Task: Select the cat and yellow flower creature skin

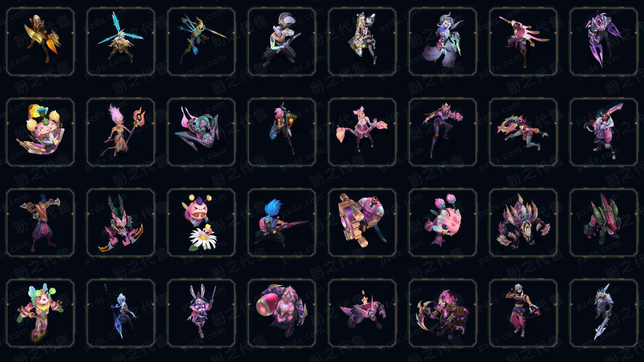Action: (x=40, y=132)
